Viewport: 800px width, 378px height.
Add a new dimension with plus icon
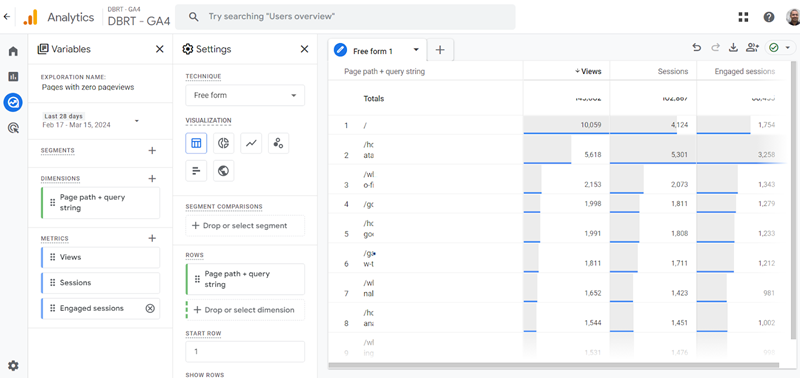[x=152, y=179]
